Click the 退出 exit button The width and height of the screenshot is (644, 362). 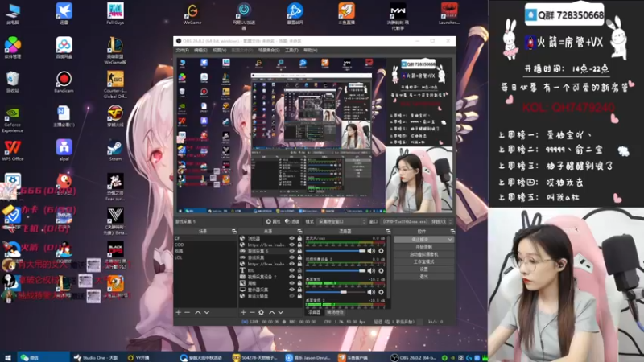(x=424, y=276)
